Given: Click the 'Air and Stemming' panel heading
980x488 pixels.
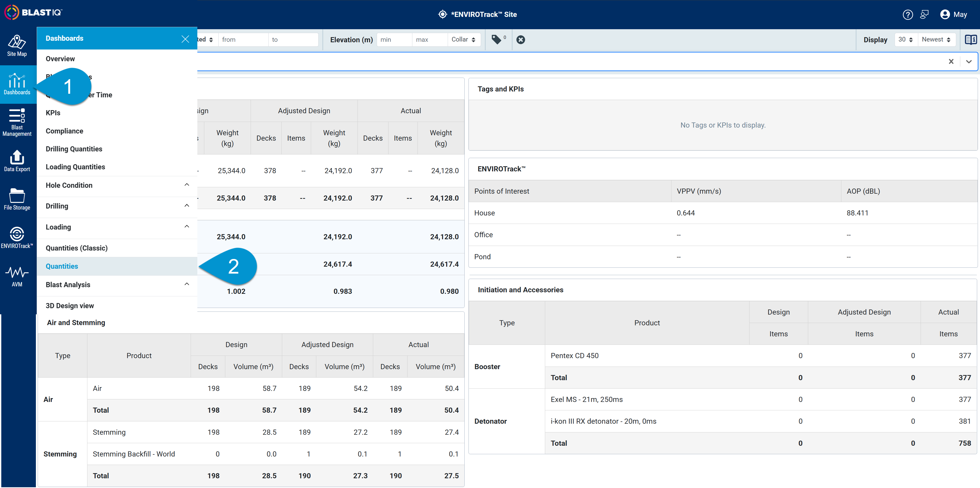Looking at the screenshot, I should [76, 323].
